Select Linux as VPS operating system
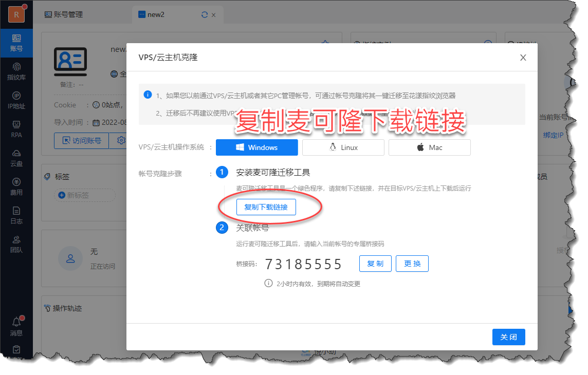 click(x=343, y=147)
